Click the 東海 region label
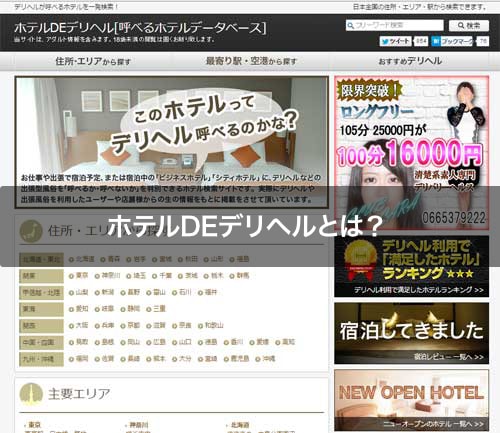This screenshot has width=500, height=433. coord(41,309)
